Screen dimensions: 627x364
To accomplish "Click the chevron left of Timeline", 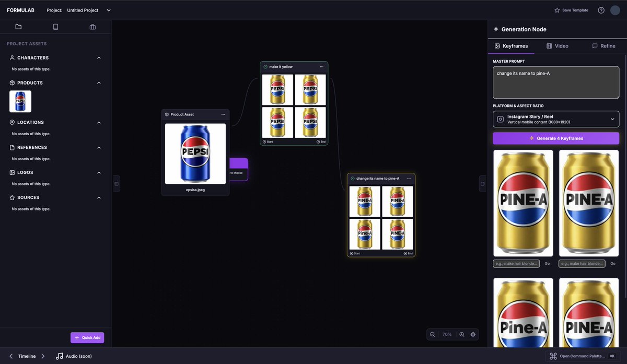I will [x=11, y=356].
